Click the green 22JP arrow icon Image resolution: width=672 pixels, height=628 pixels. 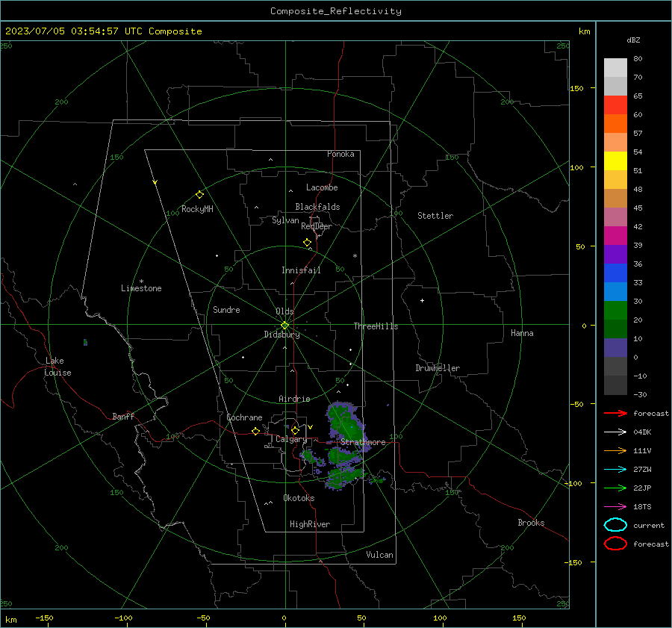click(x=615, y=488)
